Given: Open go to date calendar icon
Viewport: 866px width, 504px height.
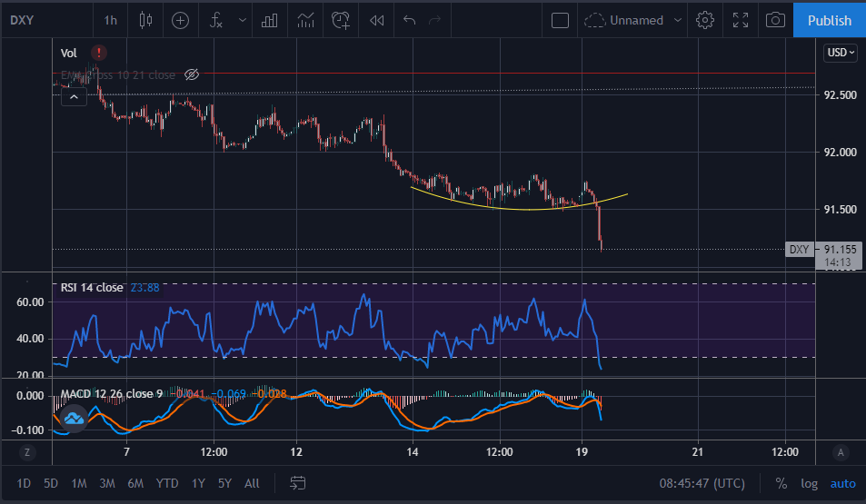Looking at the screenshot, I should 298,484.
